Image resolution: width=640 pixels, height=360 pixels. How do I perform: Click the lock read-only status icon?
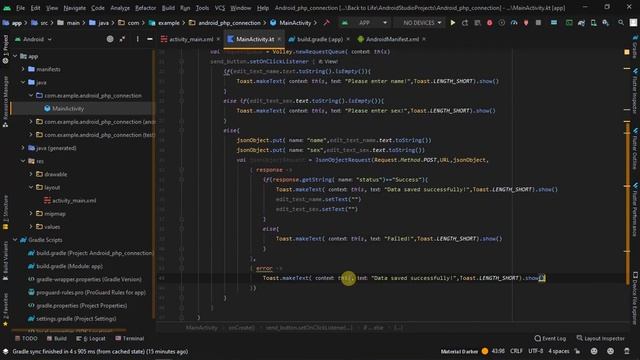click(577, 351)
